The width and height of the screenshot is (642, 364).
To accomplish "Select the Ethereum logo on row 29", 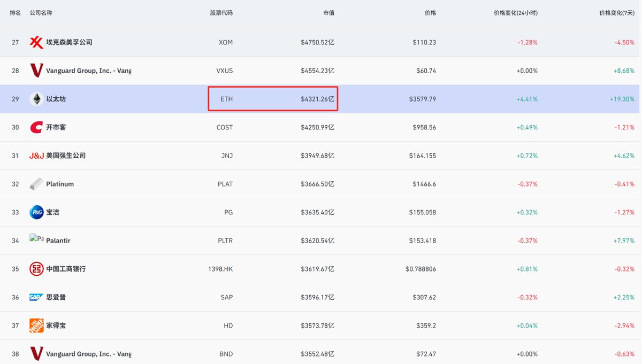I will click(35, 98).
